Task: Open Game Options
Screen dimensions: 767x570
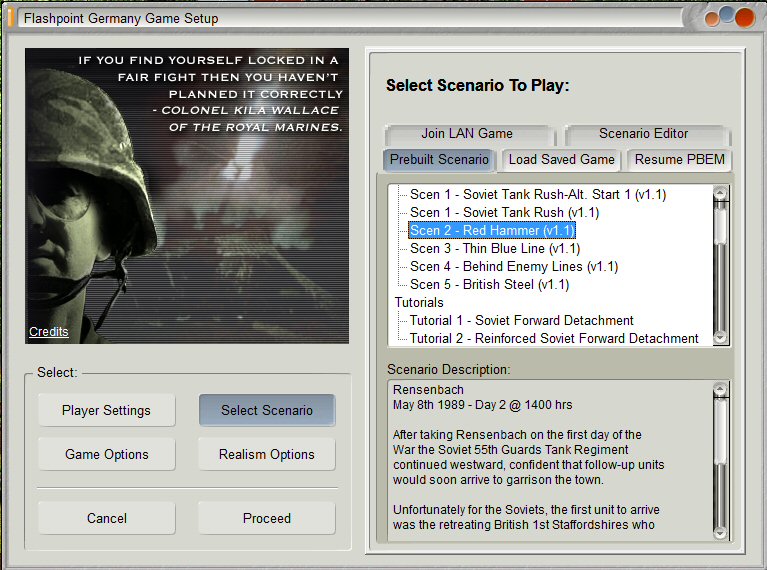Action: (x=106, y=454)
